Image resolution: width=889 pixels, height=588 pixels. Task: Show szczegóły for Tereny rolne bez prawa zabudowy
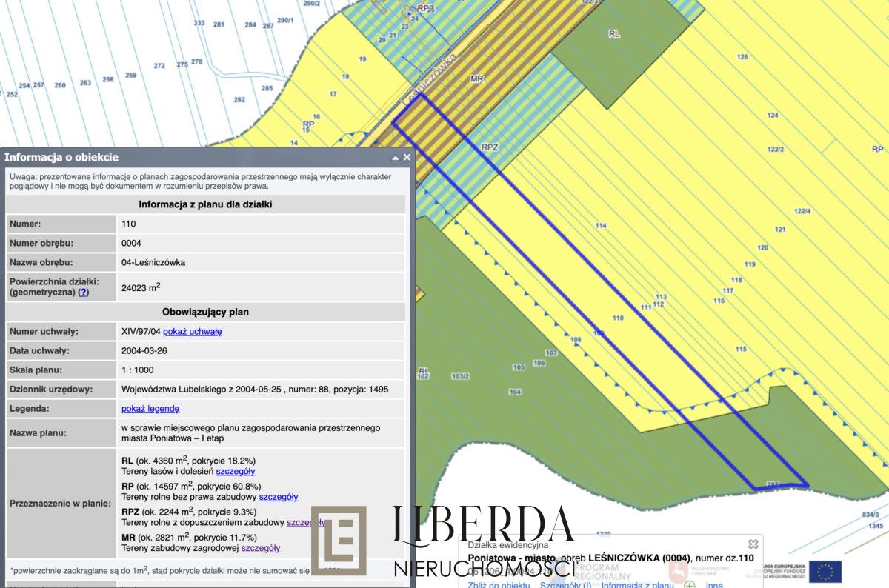click(x=279, y=497)
